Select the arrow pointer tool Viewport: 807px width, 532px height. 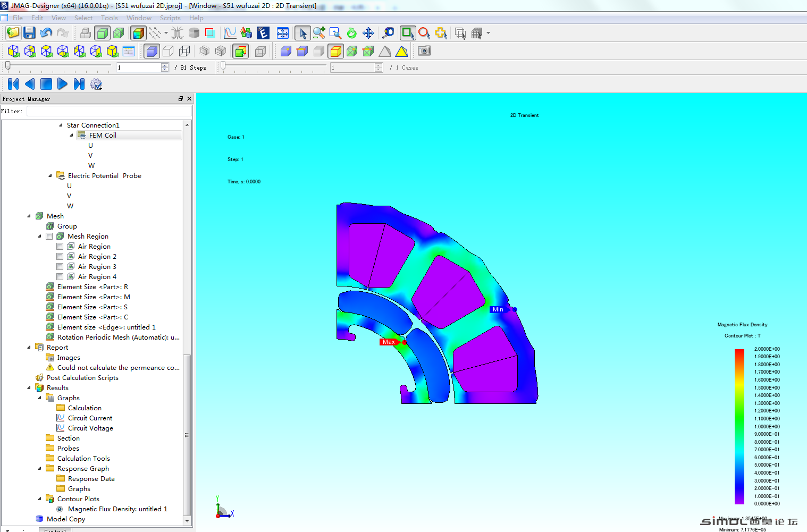(x=302, y=33)
